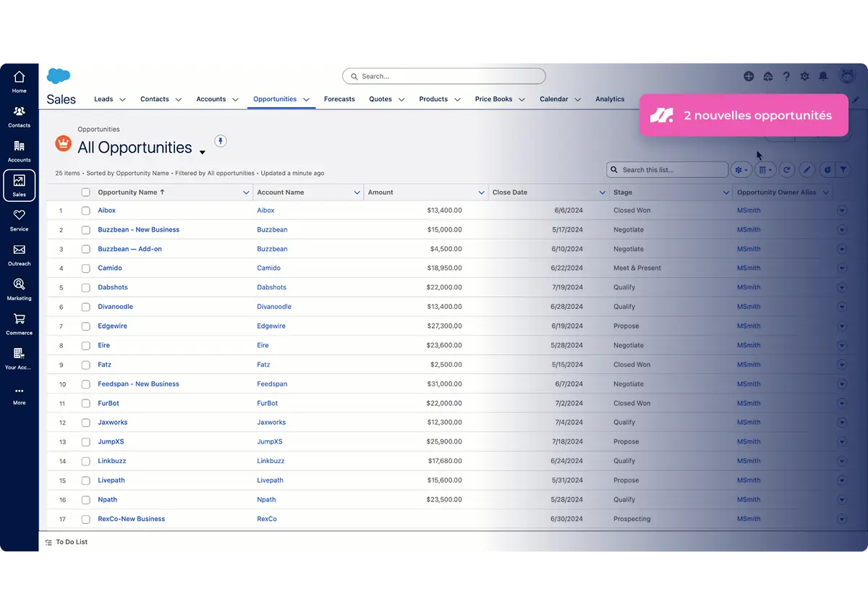868x615 pixels.
Task: Open the list filter funnel icon
Action: click(x=843, y=170)
